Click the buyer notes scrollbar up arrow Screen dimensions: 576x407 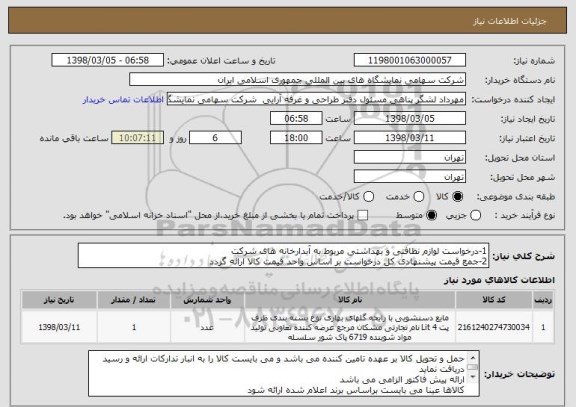click(x=473, y=357)
